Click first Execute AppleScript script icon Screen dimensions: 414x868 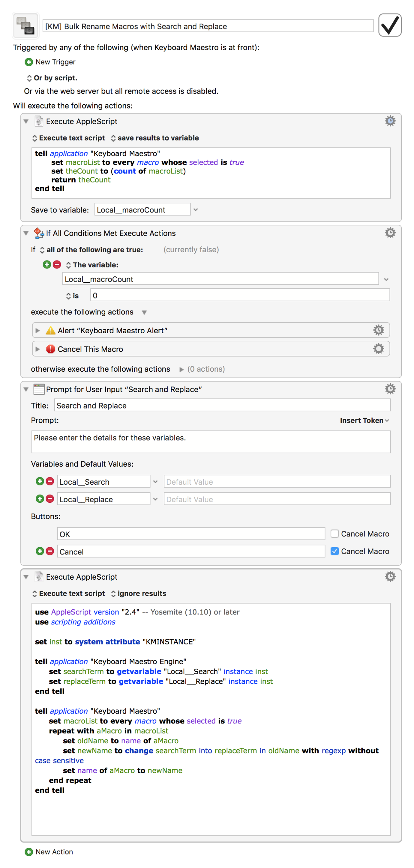click(x=39, y=121)
